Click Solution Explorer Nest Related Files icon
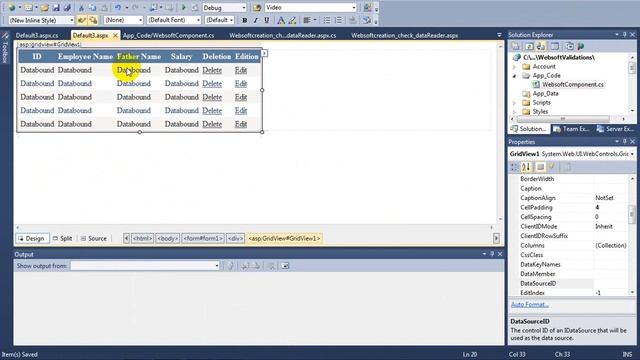 point(541,46)
